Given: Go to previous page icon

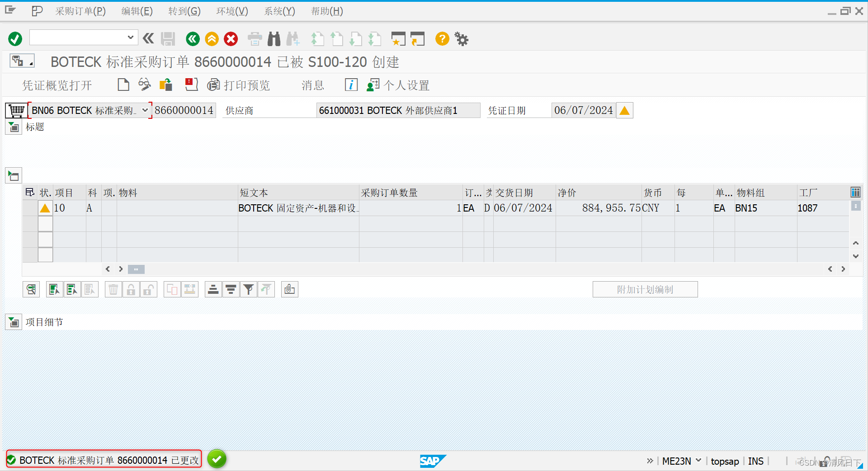Looking at the screenshot, I should pos(336,39).
